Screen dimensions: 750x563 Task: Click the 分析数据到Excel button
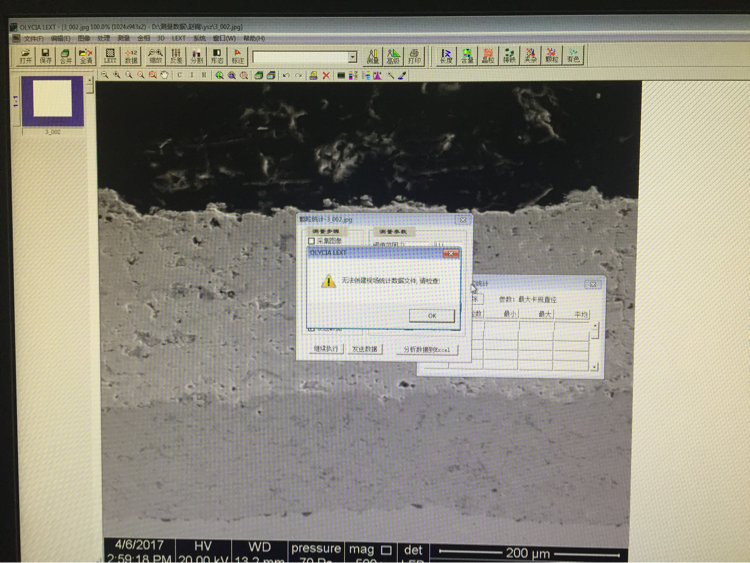pos(427,350)
